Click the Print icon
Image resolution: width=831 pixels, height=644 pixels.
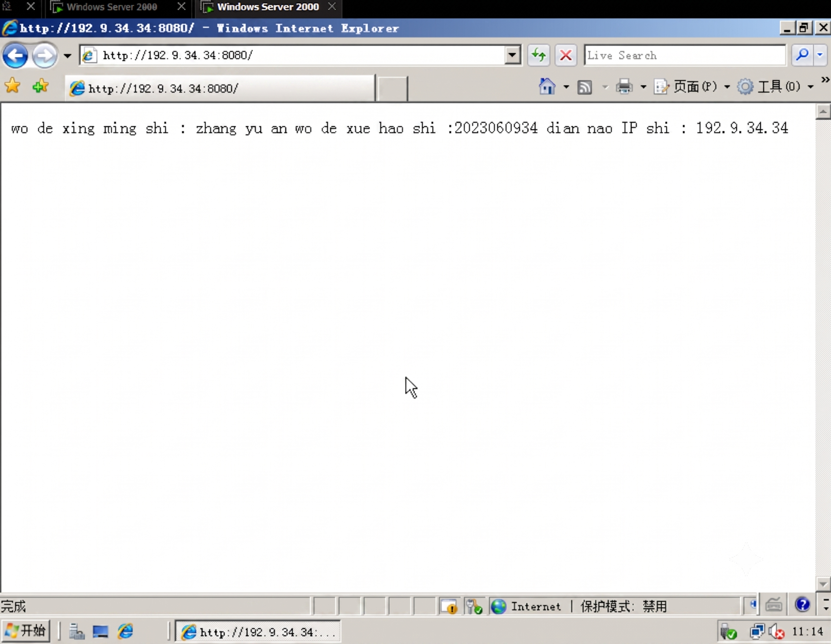pos(624,87)
